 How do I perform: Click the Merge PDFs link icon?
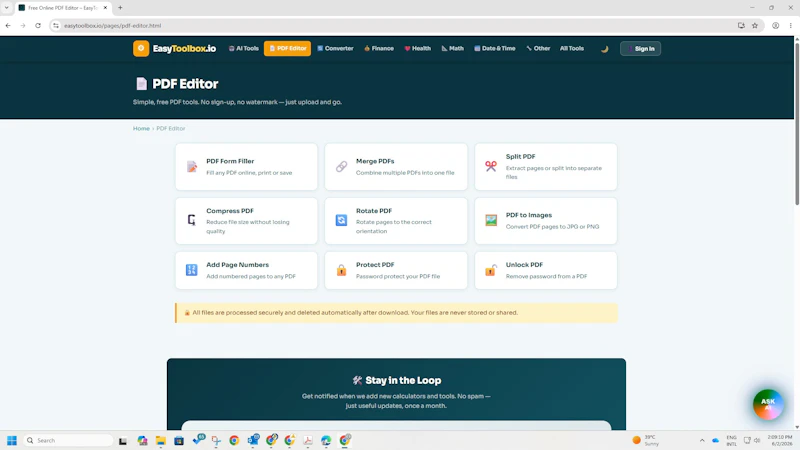pyautogui.click(x=341, y=166)
